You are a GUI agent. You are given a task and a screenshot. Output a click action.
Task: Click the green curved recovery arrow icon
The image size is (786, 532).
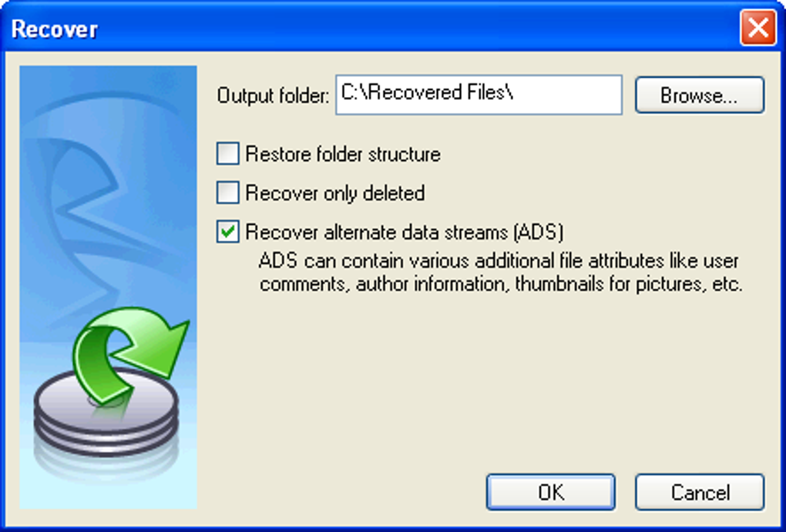coord(131,355)
